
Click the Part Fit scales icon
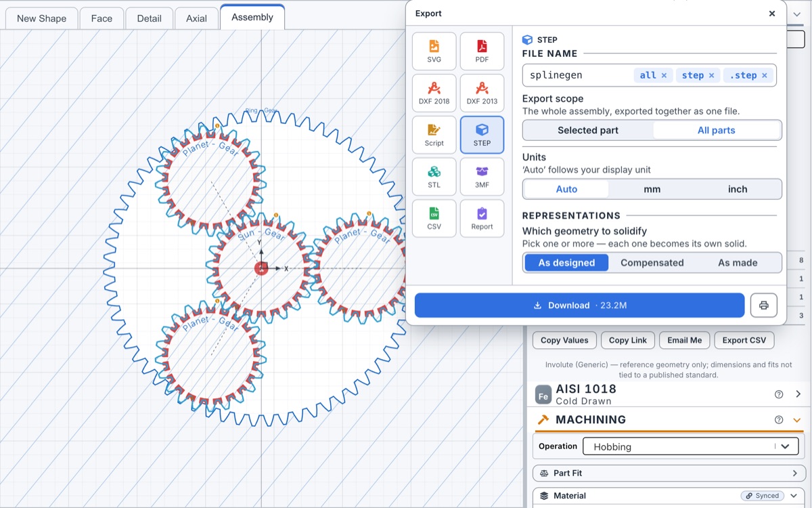click(544, 473)
